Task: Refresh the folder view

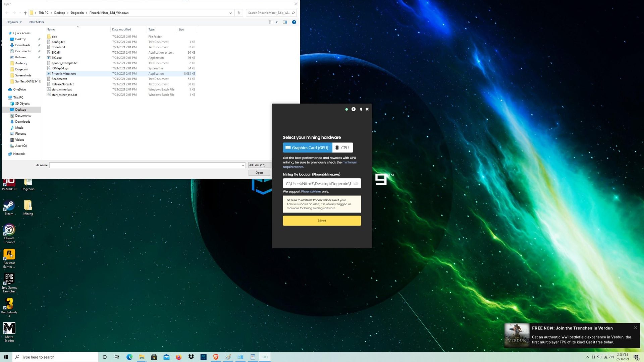Action: pos(239,13)
